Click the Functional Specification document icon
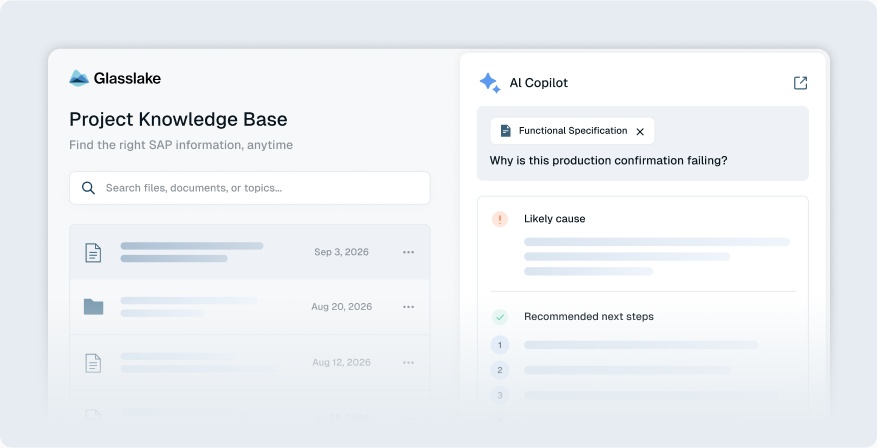877x448 pixels. tap(506, 131)
